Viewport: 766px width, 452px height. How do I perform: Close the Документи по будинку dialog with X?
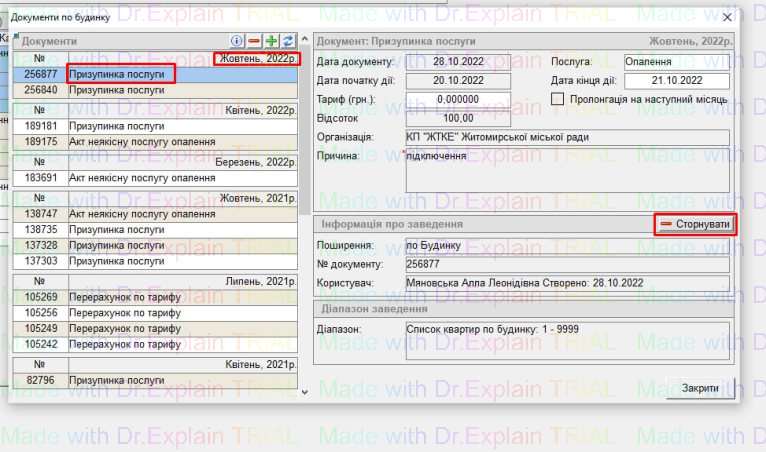click(x=727, y=18)
